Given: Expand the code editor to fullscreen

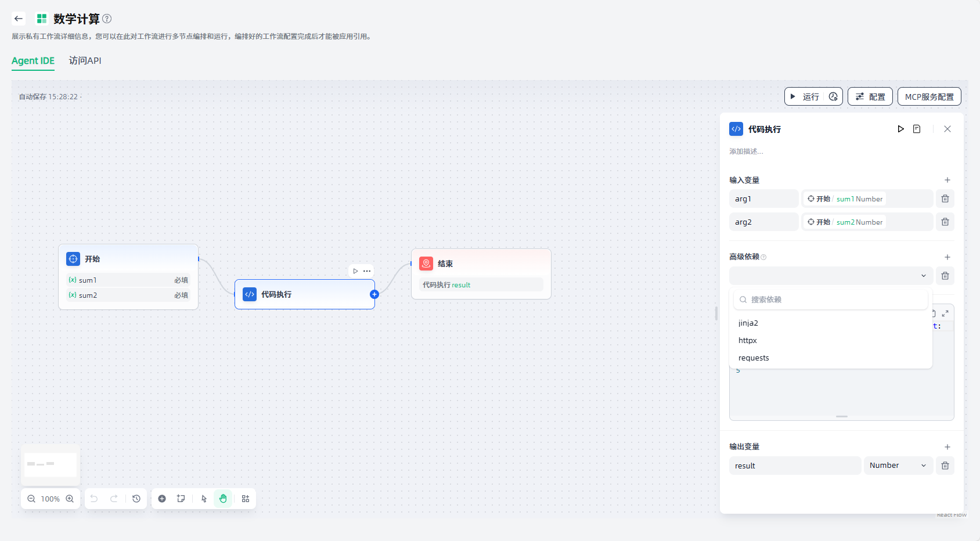Looking at the screenshot, I should [945, 313].
